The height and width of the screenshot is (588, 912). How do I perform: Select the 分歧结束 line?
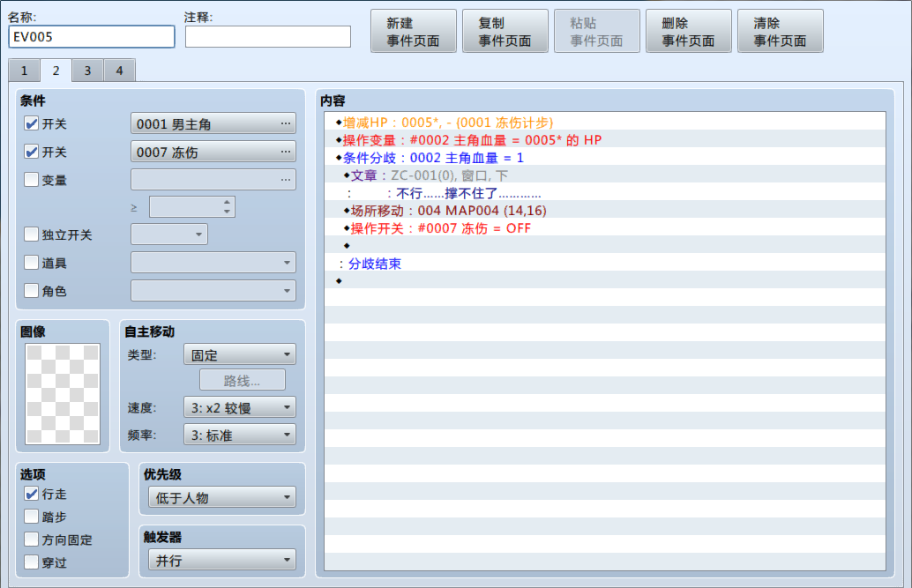click(x=605, y=264)
